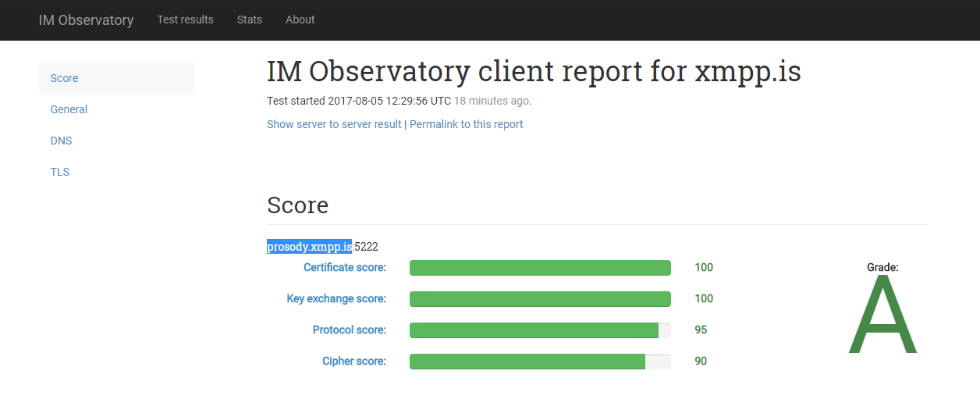Open the About page
The height and width of the screenshot is (417, 980).
300,20
